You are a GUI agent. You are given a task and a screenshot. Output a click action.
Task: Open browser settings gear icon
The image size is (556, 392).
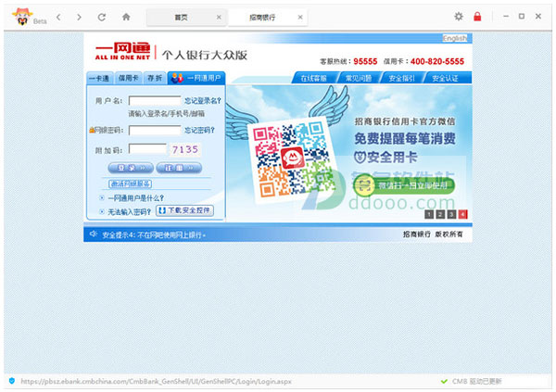tap(459, 17)
